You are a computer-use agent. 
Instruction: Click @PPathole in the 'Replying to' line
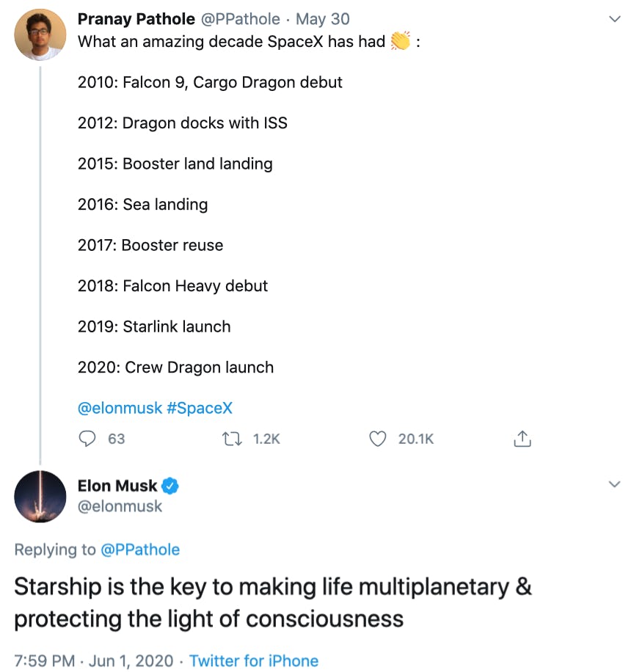(x=140, y=549)
